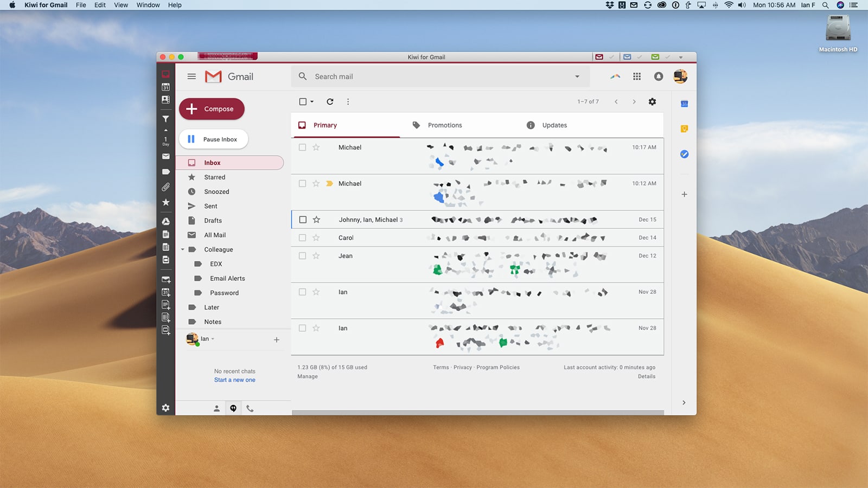868x488 pixels.
Task: Select the checkbox for Jean's email
Action: pos(303,256)
